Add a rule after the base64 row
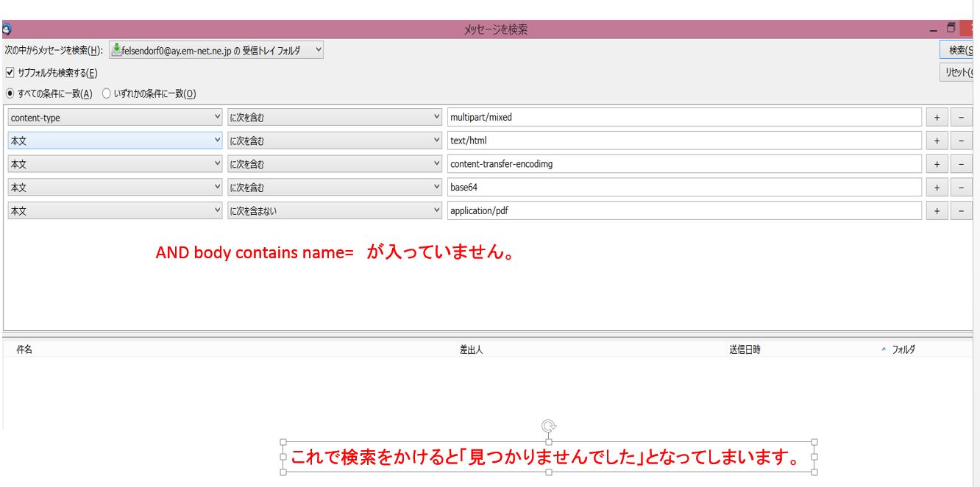 [x=937, y=188]
